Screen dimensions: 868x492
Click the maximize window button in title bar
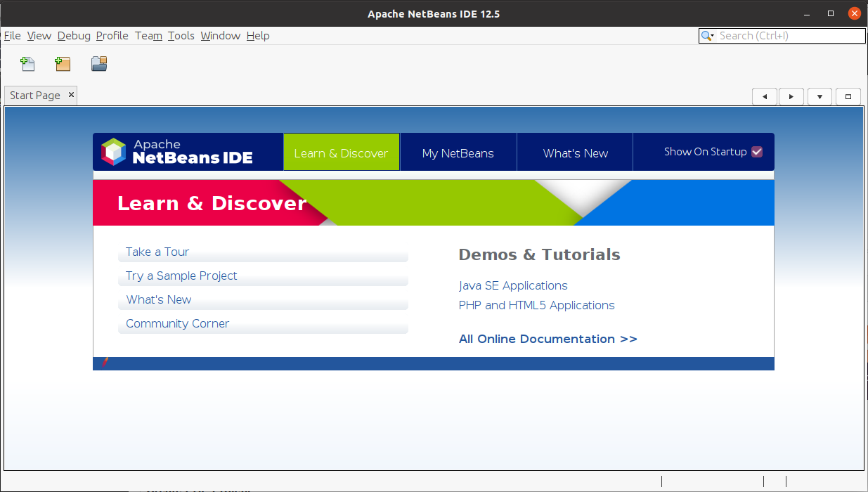click(831, 13)
